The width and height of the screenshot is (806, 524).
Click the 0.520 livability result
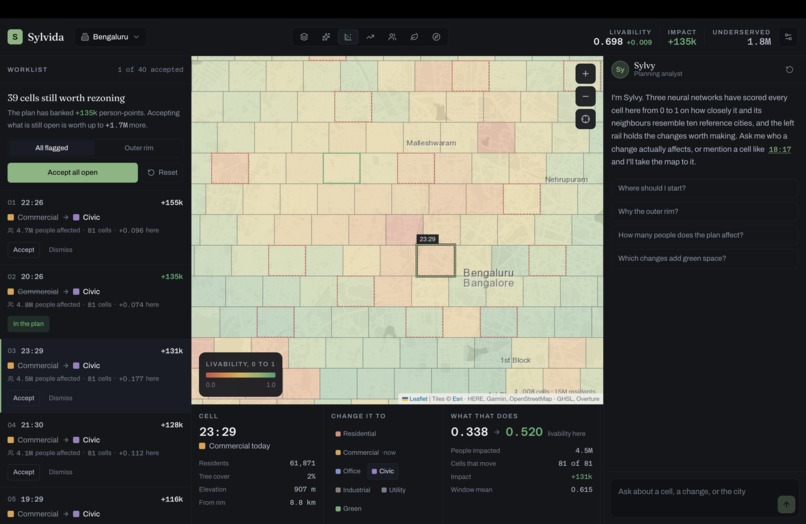tap(524, 432)
